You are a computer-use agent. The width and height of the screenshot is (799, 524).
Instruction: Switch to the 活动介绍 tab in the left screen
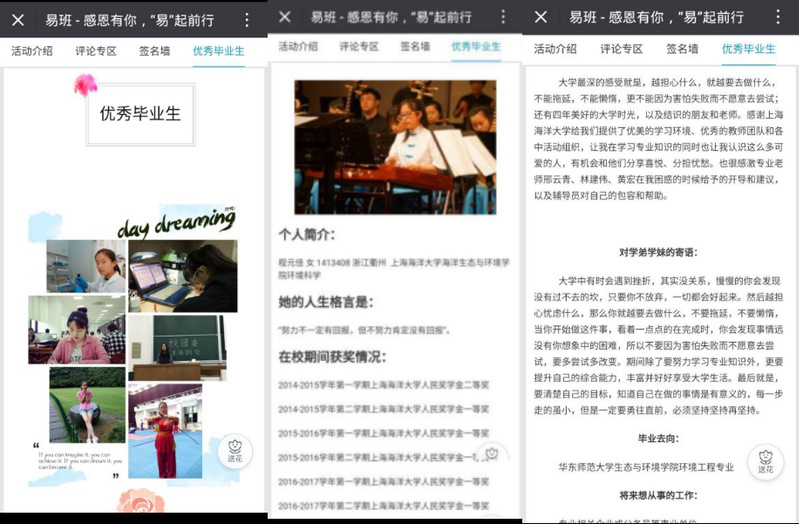(32, 50)
